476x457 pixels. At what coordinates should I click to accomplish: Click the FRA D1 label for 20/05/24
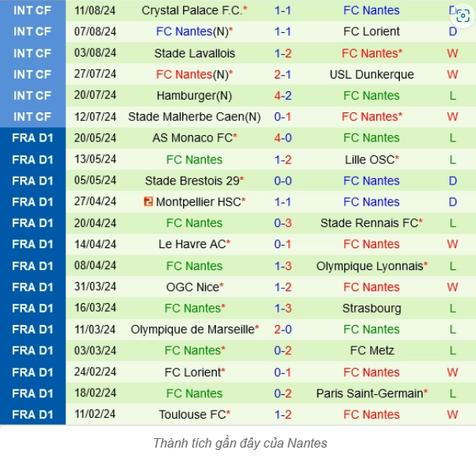point(32,138)
